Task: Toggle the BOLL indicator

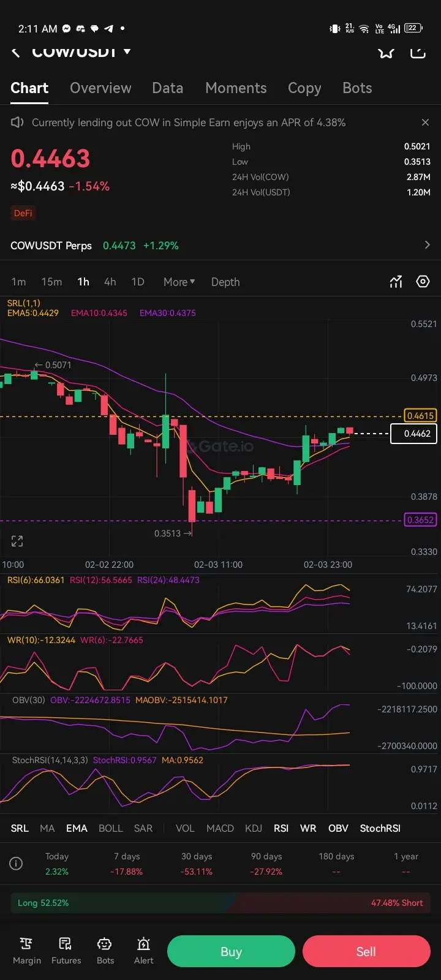Action: [111, 828]
